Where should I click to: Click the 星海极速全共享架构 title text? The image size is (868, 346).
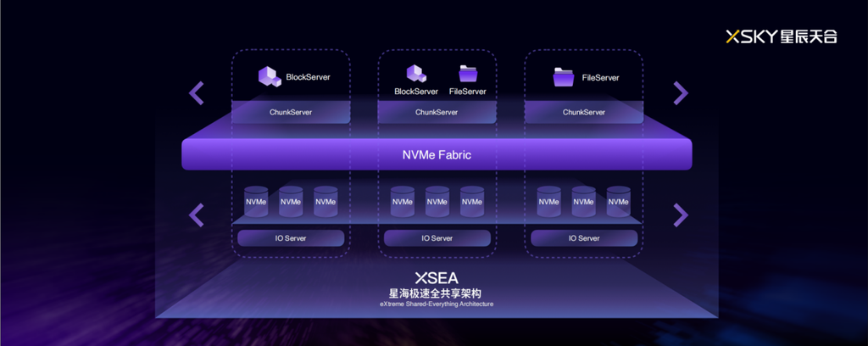click(x=437, y=293)
